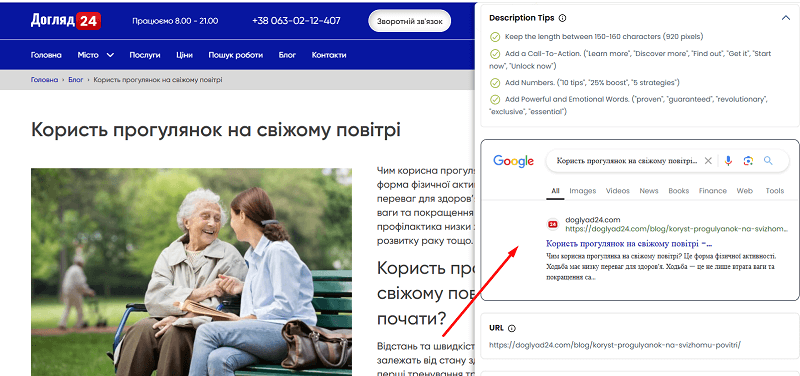This screenshot has width=800, height=376.
Task: Click the Головна breadcrumb link
Action: (x=44, y=80)
